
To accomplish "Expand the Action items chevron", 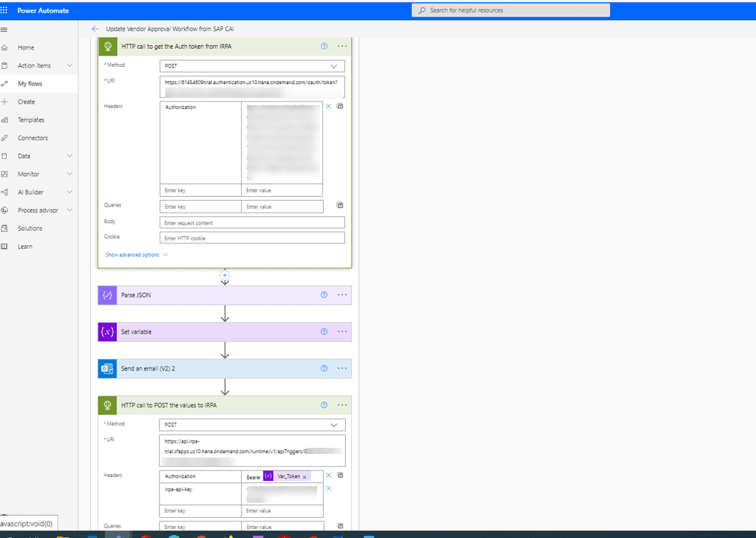I will pos(69,65).
